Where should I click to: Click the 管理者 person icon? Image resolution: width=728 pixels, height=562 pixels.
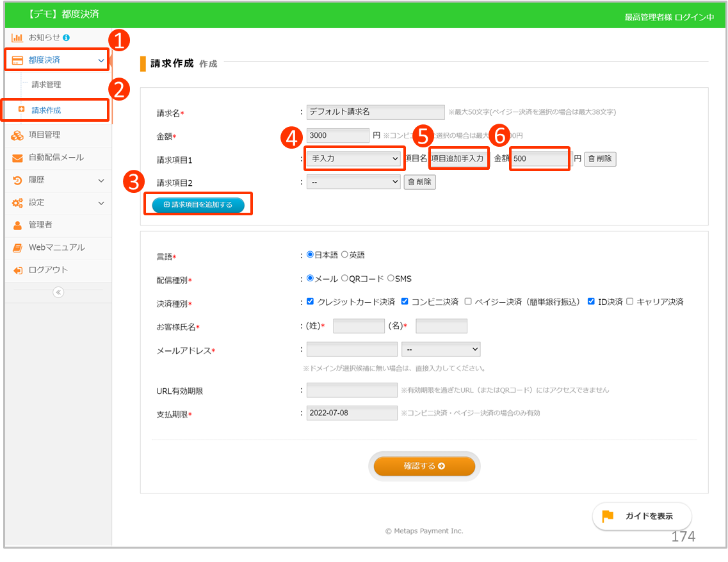(17, 225)
